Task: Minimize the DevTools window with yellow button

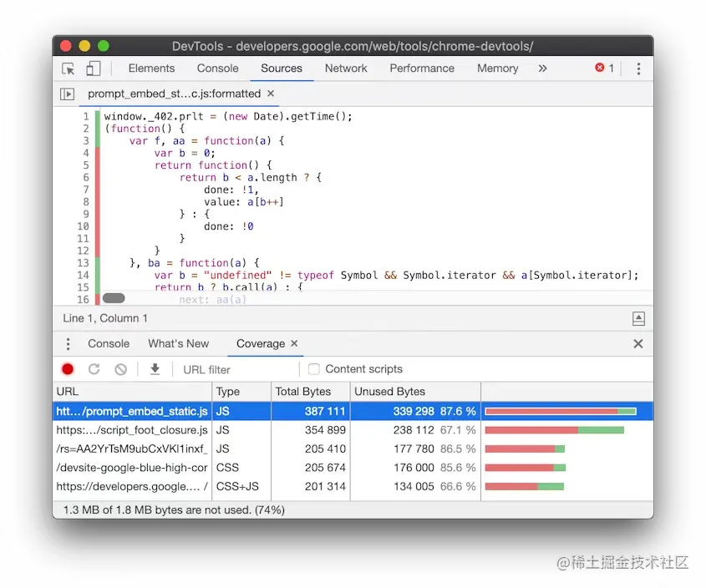Action: 84,46
